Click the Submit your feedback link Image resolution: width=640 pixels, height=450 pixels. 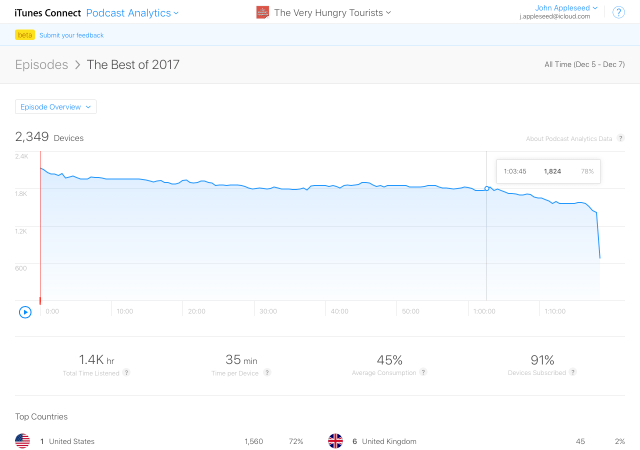[x=71, y=36]
